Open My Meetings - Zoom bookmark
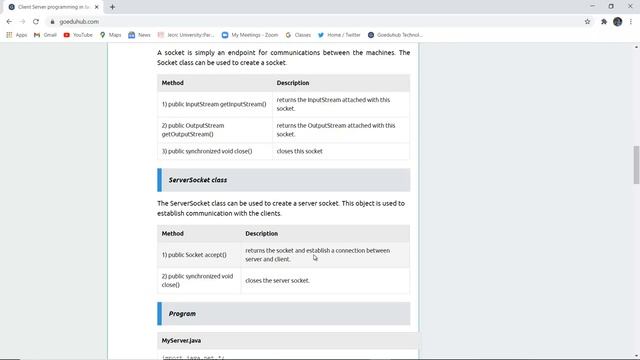The width and height of the screenshot is (640, 360). pyautogui.click(x=250, y=35)
